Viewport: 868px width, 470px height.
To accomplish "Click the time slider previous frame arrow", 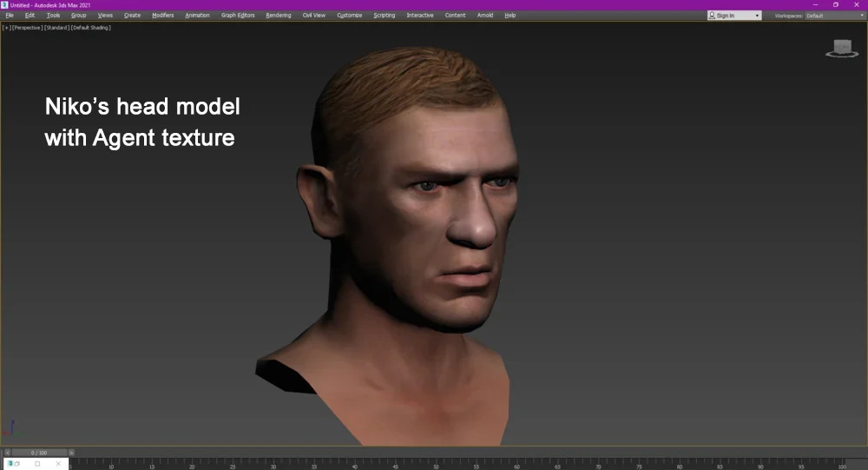I will (8, 453).
